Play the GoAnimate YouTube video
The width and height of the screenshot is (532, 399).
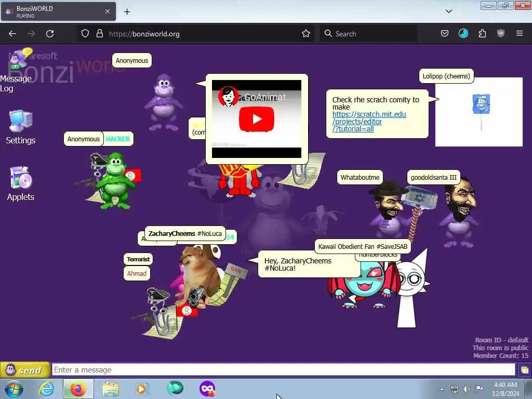click(257, 119)
